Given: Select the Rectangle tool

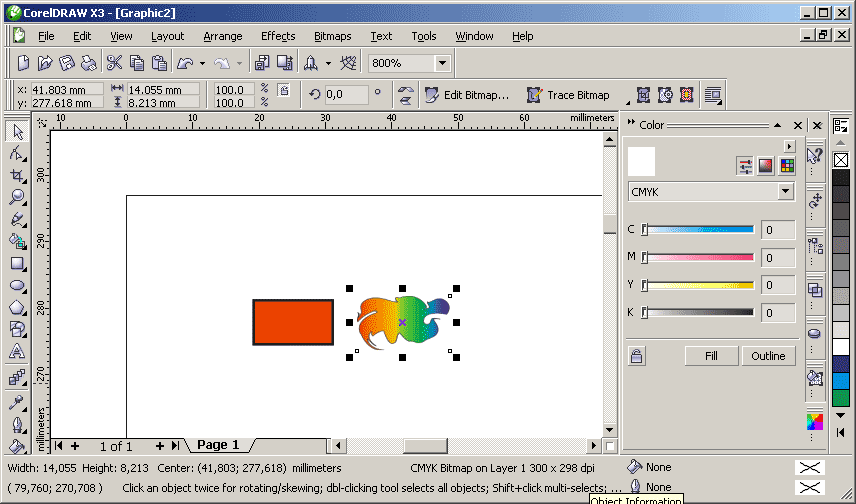Looking at the screenshot, I should [x=17, y=263].
